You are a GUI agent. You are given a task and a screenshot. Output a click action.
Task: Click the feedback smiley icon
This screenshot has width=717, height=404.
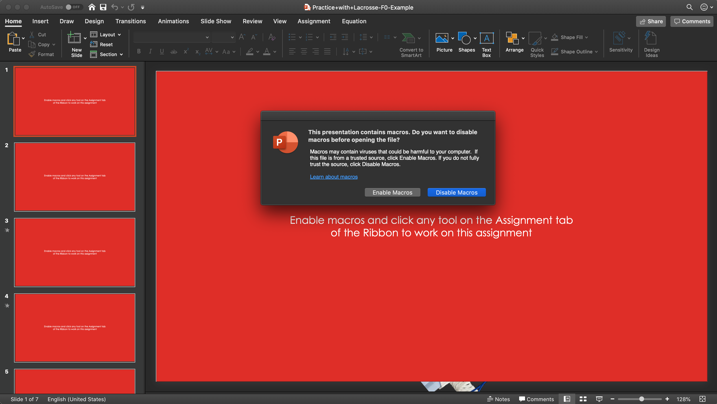coord(704,7)
